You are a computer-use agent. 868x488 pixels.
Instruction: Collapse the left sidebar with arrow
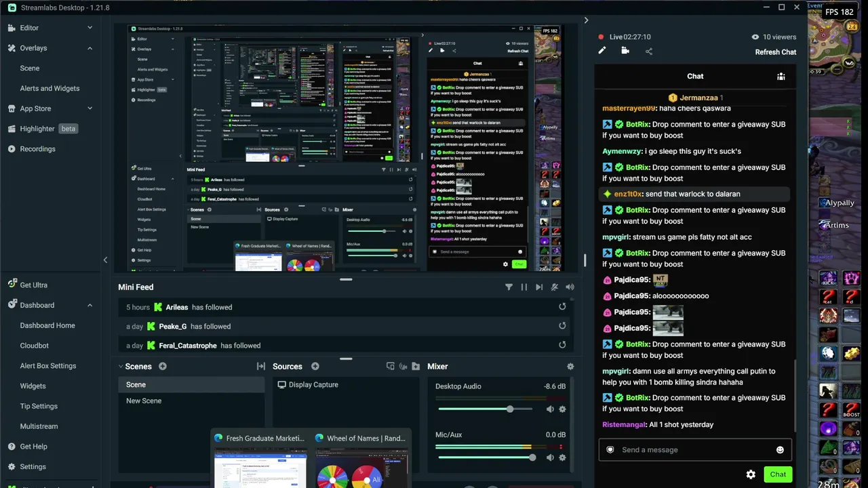pos(105,260)
